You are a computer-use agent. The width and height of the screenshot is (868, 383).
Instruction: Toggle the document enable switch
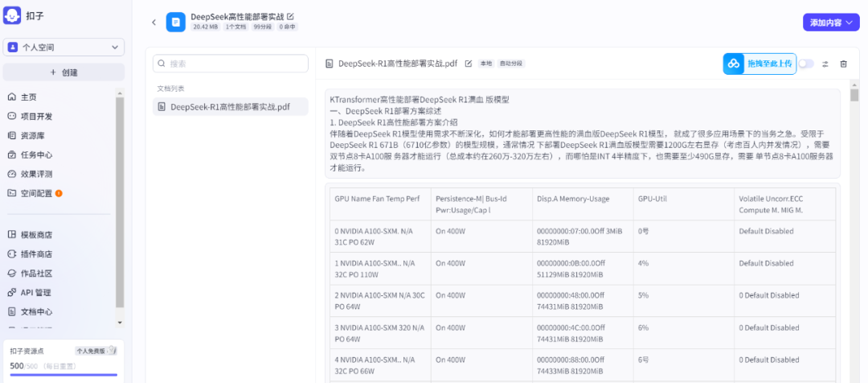[x=806, y=64]
